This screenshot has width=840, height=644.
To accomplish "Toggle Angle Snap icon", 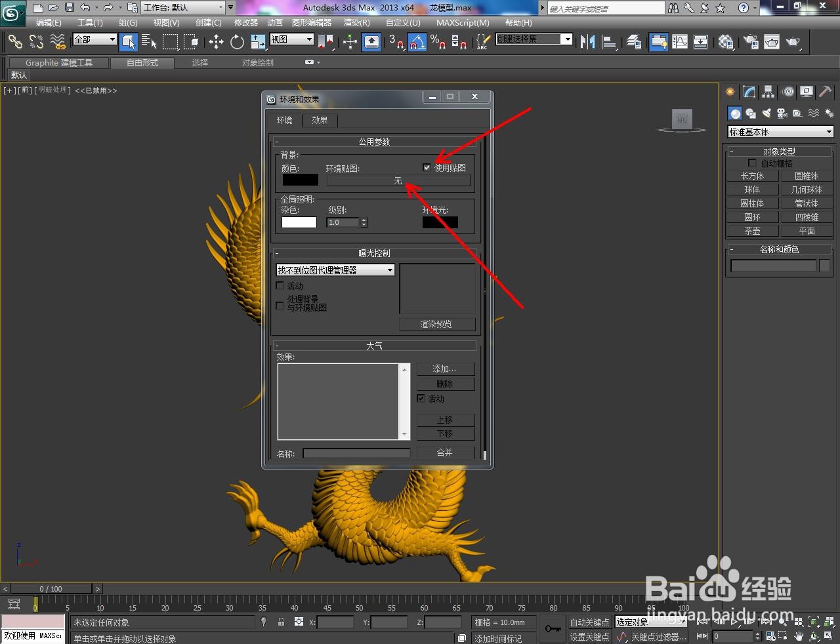I will (x=417, y=42).
